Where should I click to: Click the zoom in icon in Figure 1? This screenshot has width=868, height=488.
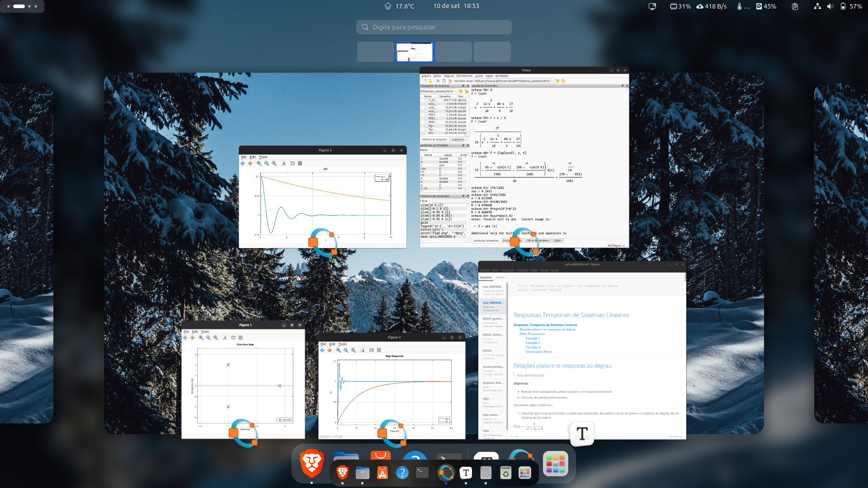(x=201, y=338)
